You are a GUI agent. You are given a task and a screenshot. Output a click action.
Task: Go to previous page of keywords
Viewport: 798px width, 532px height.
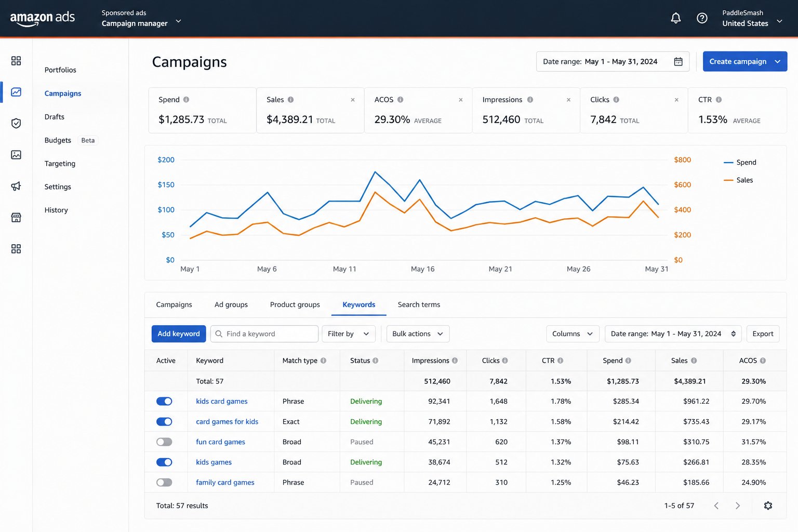(x=716, y=506)
